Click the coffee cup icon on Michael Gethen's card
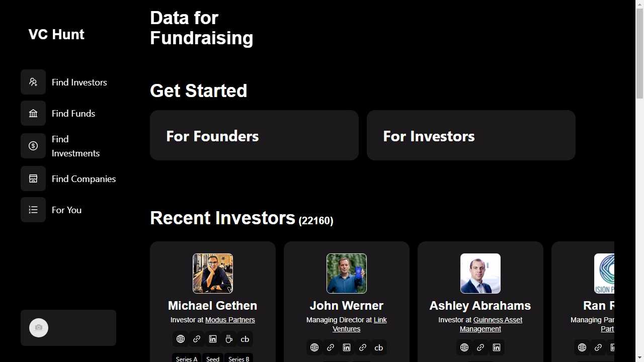Viewport: 644px width, 362px height. point(229,339)
